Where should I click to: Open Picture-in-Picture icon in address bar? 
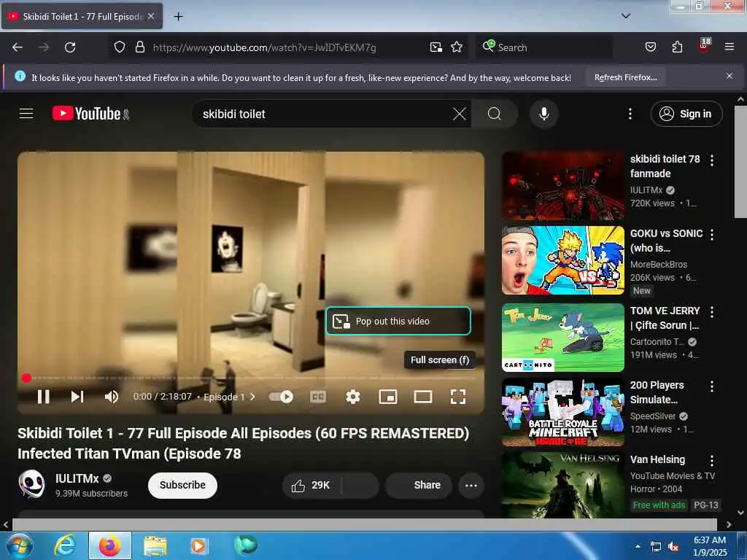[x=436, y=47]
